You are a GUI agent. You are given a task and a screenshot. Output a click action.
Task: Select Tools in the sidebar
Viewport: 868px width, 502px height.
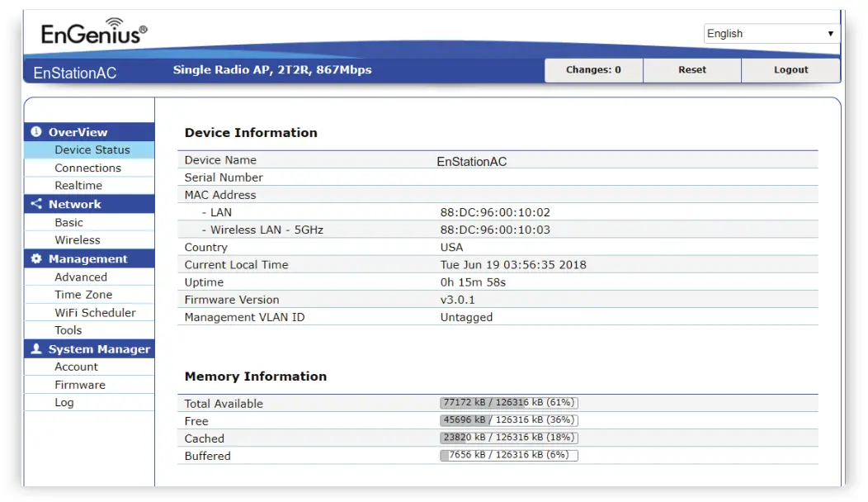coord(68,330)
